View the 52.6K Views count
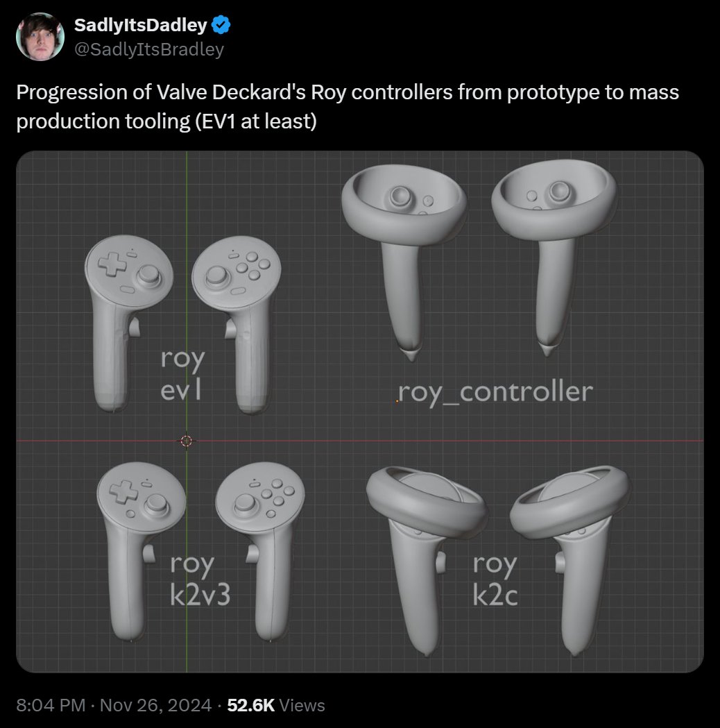The image size is (720, 728). click(x=276, y=705)
